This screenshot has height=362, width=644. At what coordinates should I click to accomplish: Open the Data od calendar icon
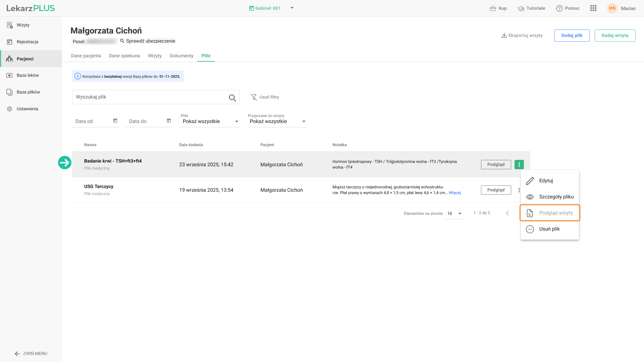point(115,121)
